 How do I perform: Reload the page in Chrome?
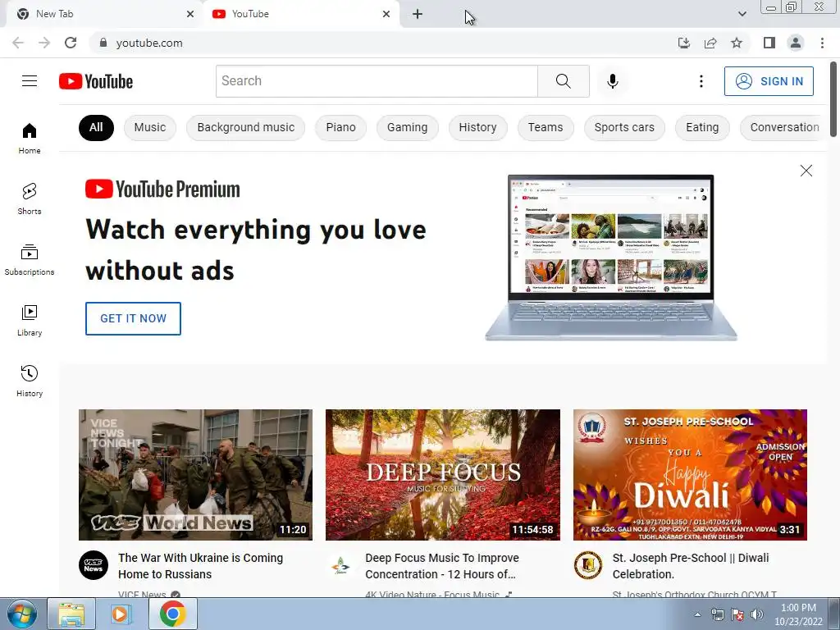[71, 43]
